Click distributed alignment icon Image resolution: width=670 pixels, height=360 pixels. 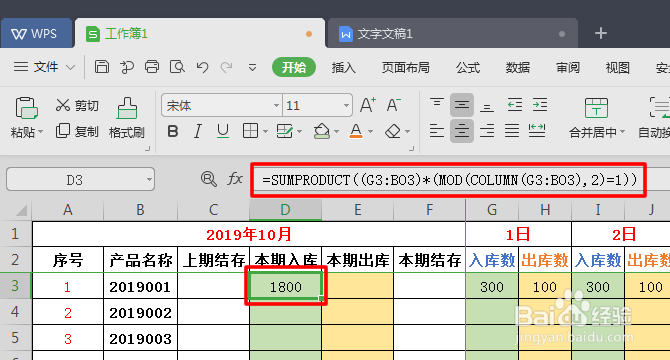click(x=537, y=131)
